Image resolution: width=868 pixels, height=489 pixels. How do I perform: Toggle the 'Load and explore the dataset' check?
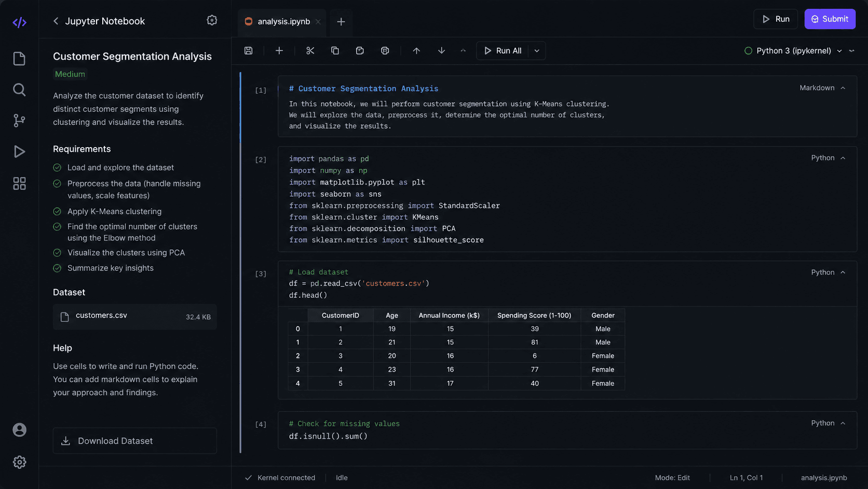coord(57,167)
